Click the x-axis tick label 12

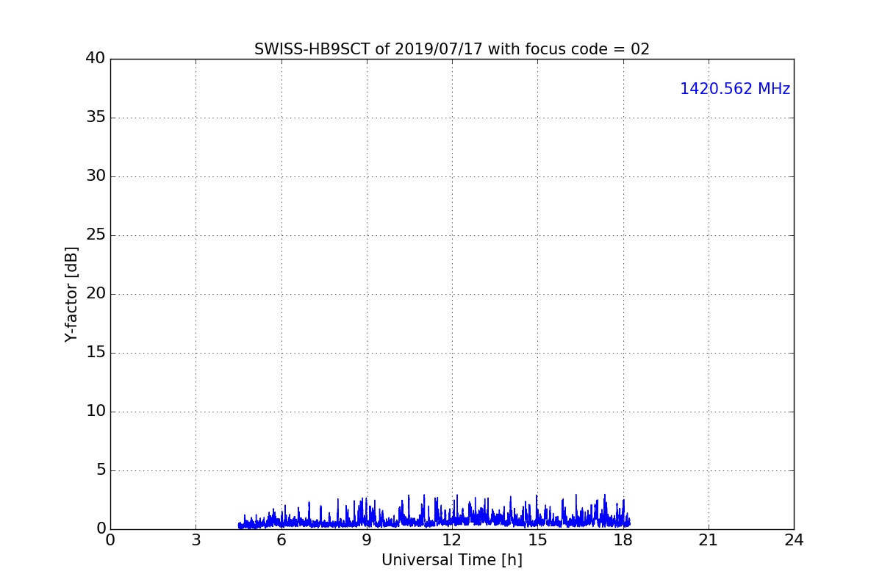[x=452, y=540]
